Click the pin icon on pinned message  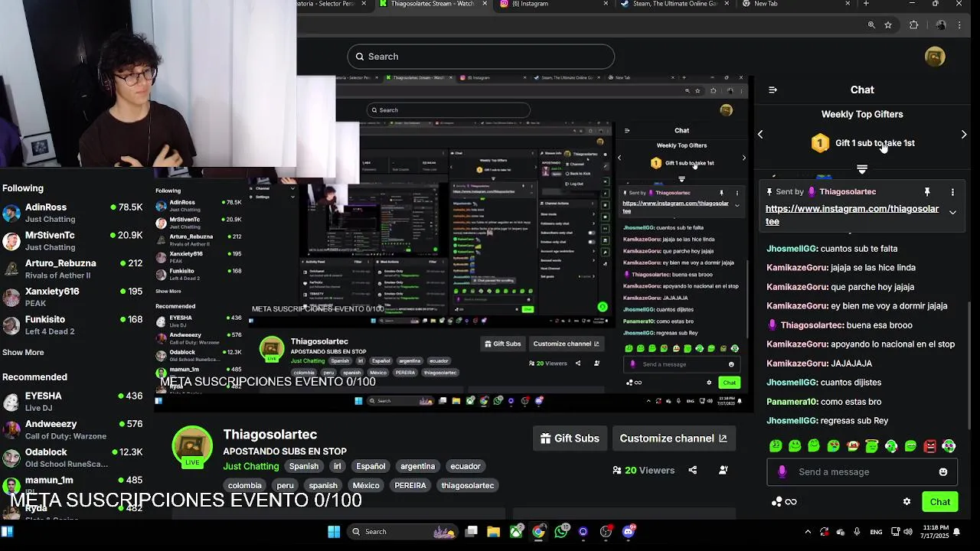click(926, 191)
